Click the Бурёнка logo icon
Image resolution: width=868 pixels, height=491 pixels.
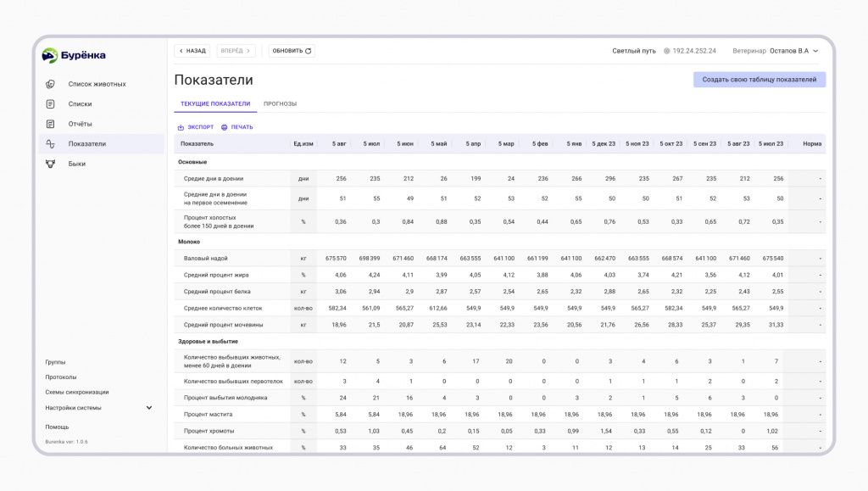point(50,55)
